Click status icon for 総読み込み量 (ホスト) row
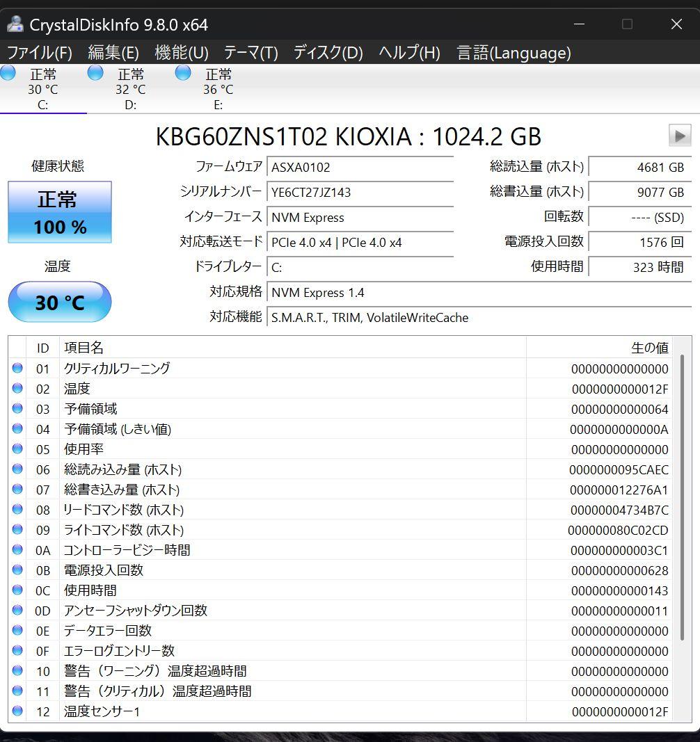This screenshot has width=700, height=742. (17, 469)
